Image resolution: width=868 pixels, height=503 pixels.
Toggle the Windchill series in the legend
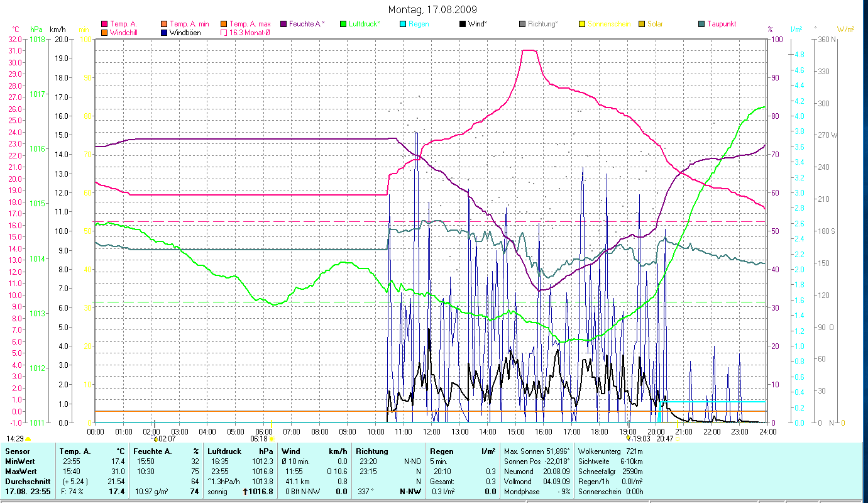pyautogui.click(x=104, y=32)
